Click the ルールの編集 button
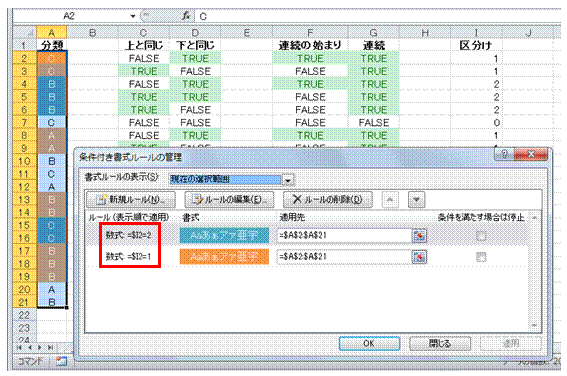 [229, 200]
